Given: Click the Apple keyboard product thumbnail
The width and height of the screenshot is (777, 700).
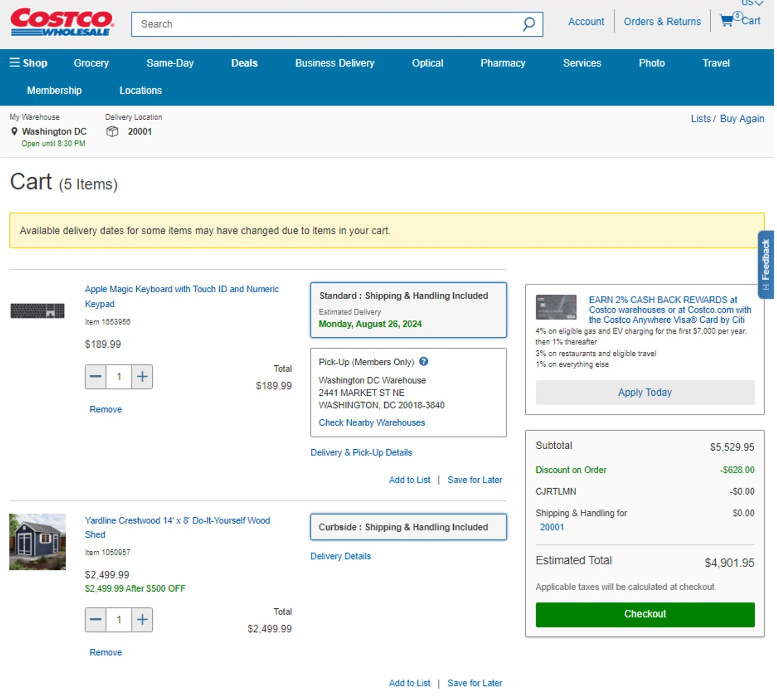Looking at the screenshot, I should tap(37, 310).
